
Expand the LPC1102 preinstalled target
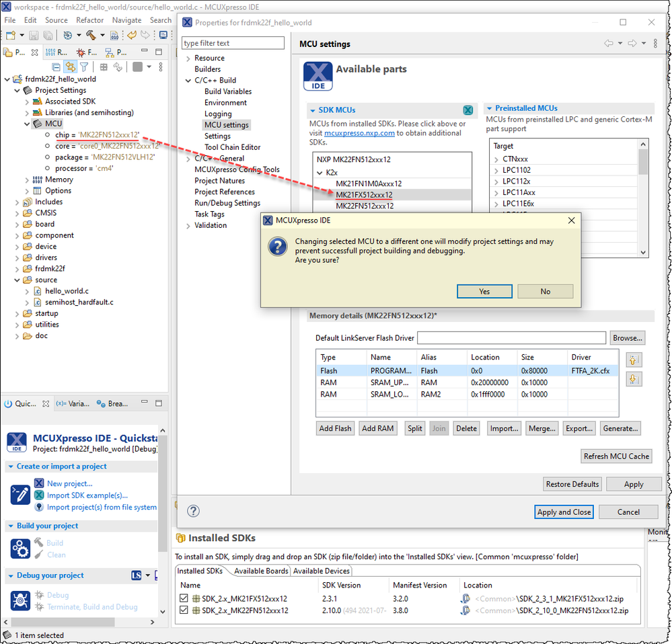[496, 171]
